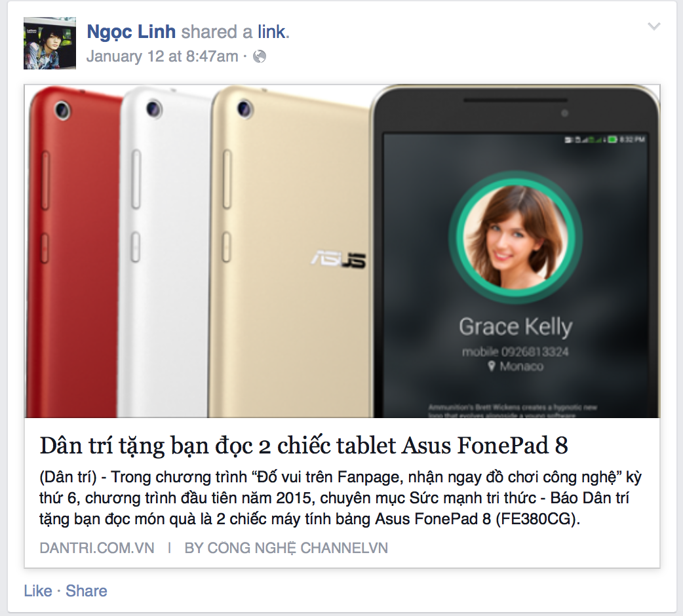Click the red tablet camera lens
The height and width of the screenshot is (616, 683).
[62, 110]
